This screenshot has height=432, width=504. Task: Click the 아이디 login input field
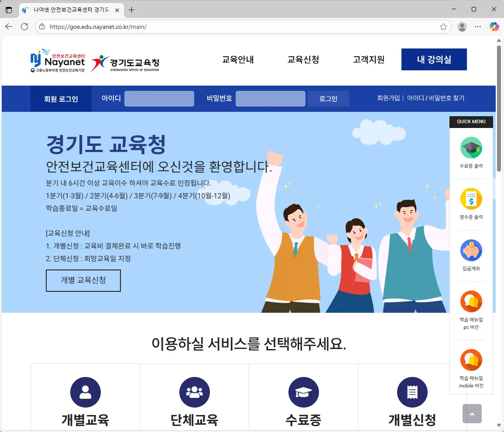coord(159,98)
